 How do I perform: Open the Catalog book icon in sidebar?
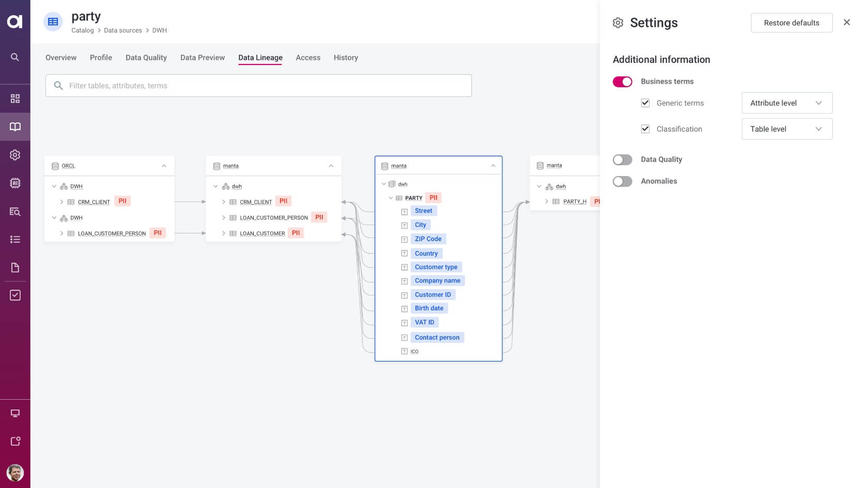click(15, 127)
